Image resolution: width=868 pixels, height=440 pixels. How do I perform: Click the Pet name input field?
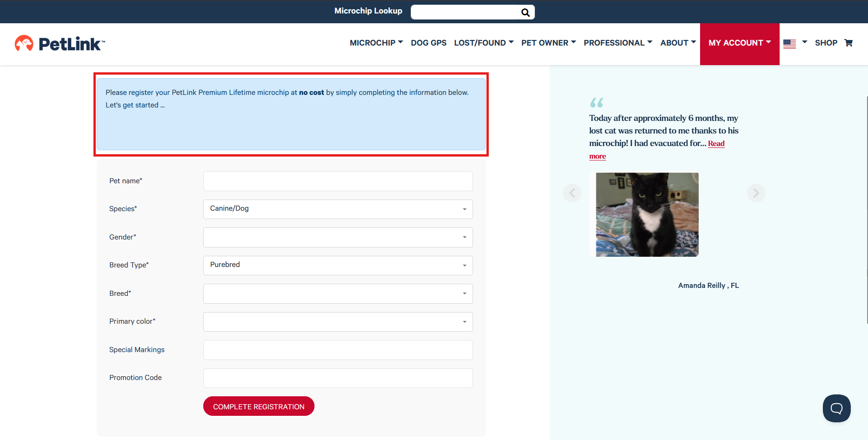tap(338, 181)
